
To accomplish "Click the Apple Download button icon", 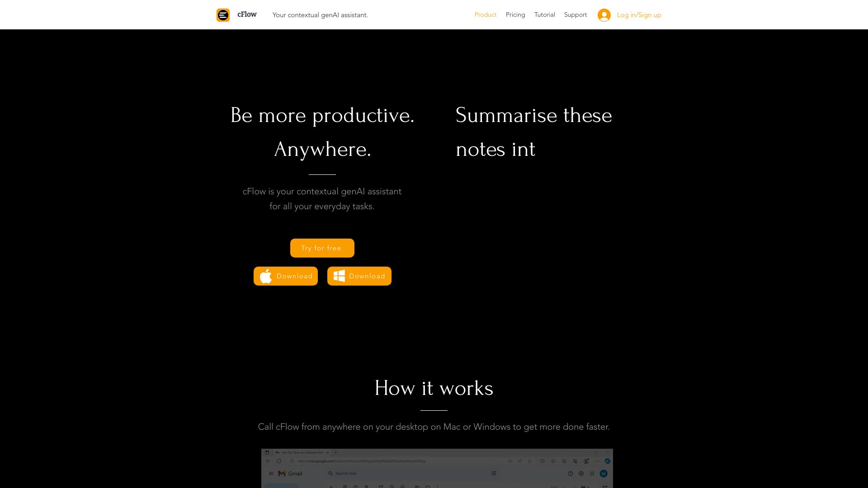I will (x=266, y=276).
